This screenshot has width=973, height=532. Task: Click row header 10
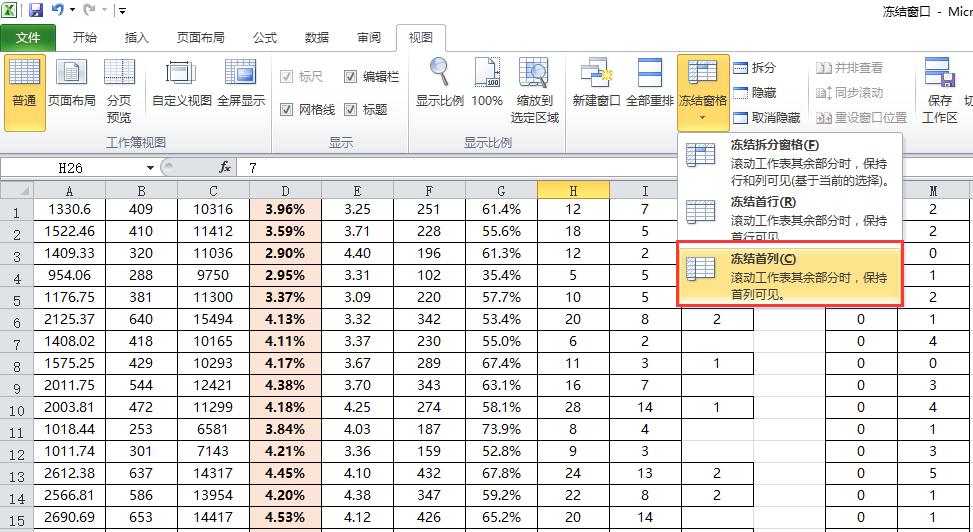click(x=17, y=408)
